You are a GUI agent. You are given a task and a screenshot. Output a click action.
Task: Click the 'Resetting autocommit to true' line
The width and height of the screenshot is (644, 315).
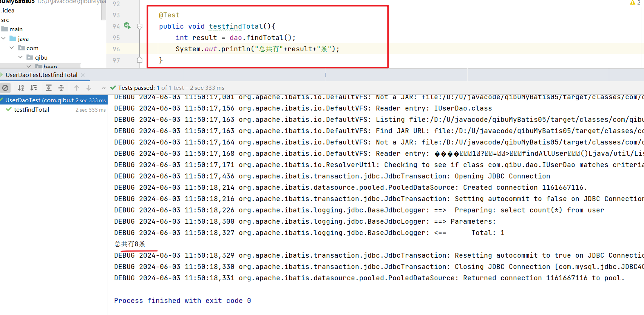[x=379, y=255]
